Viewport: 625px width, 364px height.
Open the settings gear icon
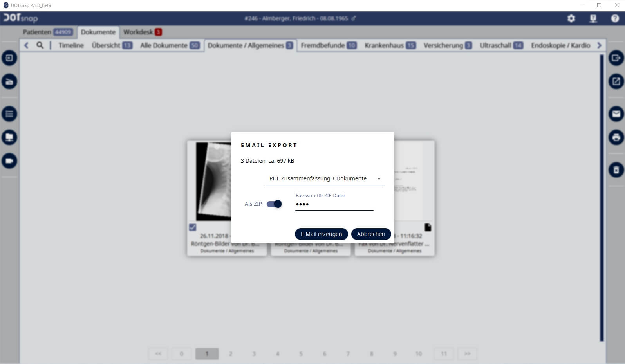571,18
